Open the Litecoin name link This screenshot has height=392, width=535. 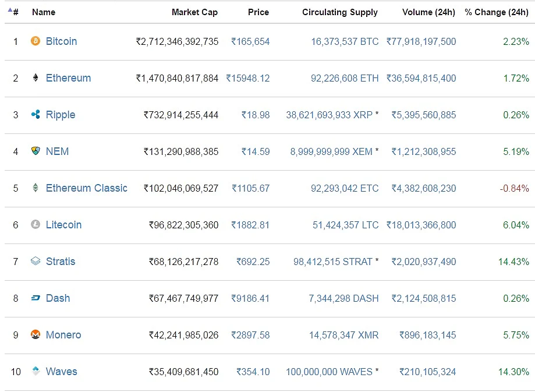(x=64, y=225)
